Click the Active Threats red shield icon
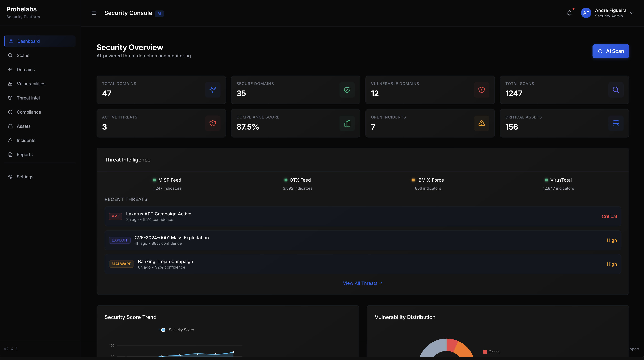644x360 pixels. pos(213,123)
